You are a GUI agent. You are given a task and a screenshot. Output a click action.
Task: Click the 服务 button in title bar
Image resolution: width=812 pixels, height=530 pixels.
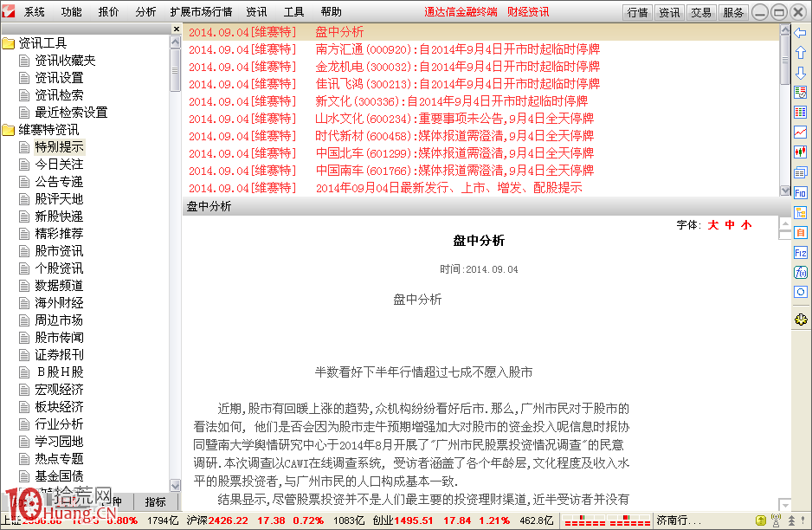pyautogui.click(x=733, y=12)
